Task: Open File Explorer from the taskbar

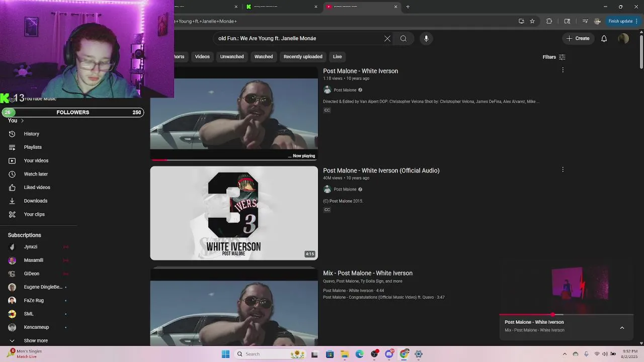Action: pos(345,354)
